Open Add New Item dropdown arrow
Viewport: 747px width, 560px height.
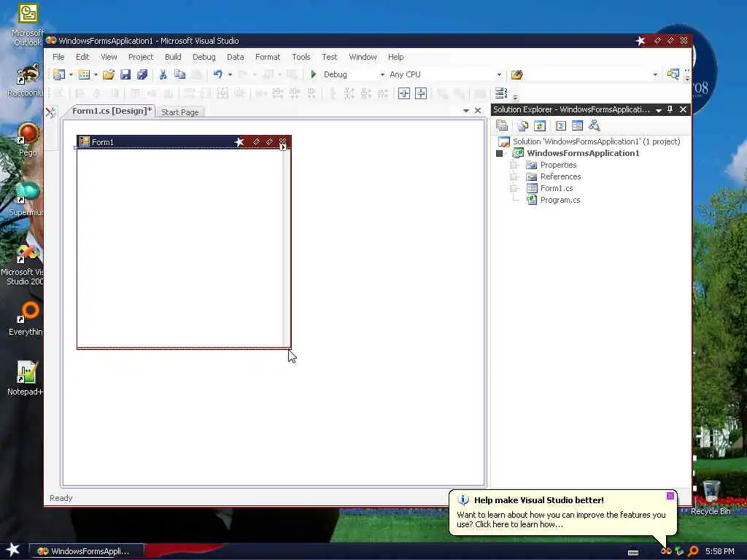click(96, 75)
